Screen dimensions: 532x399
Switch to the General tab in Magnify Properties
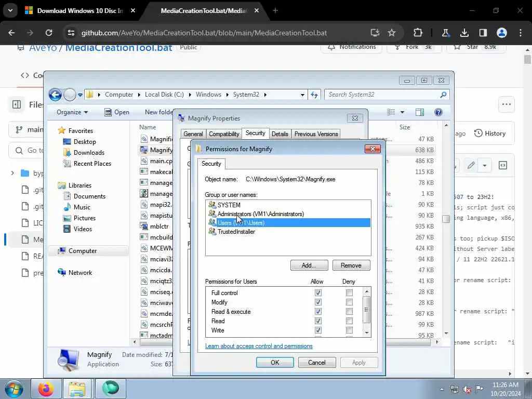193,134
